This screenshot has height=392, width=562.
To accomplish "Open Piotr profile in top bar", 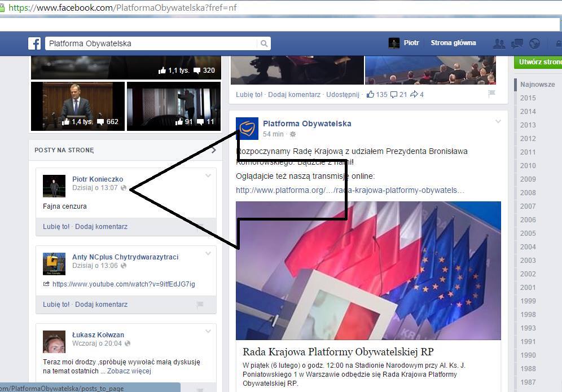I will tap(404, 43).
